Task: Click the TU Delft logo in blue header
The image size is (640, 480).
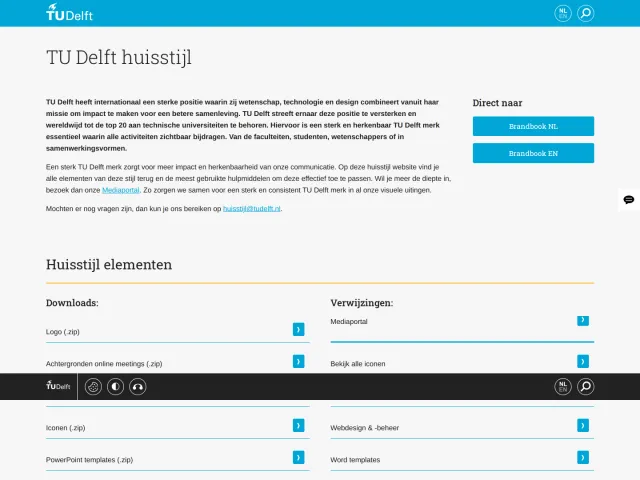Action: (69, 12)
